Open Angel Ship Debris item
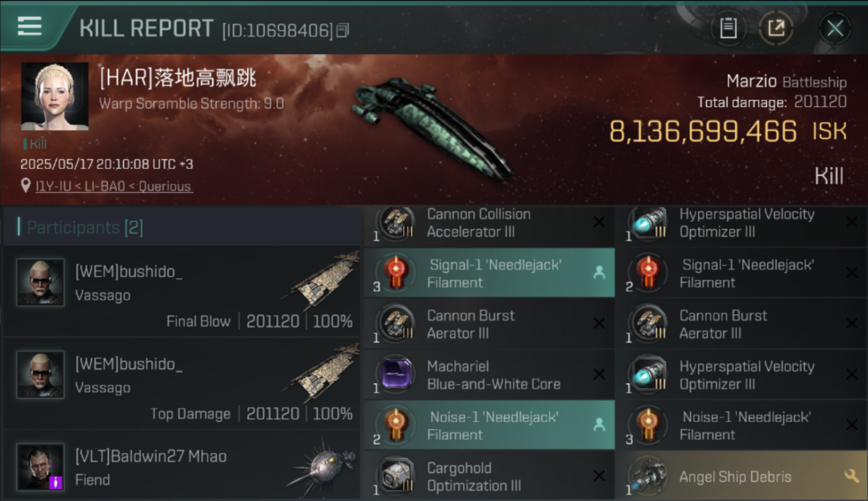Viewport: 868px width, 501px height. (x=741, y=476)
